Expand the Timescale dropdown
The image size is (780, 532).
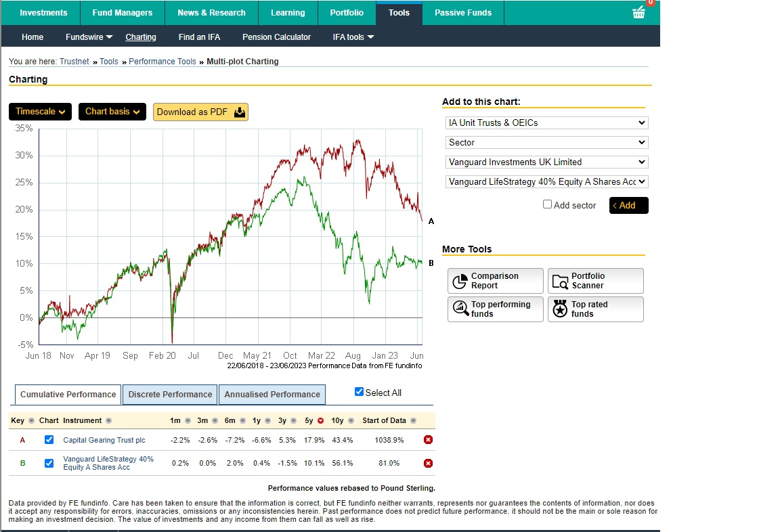41,112
